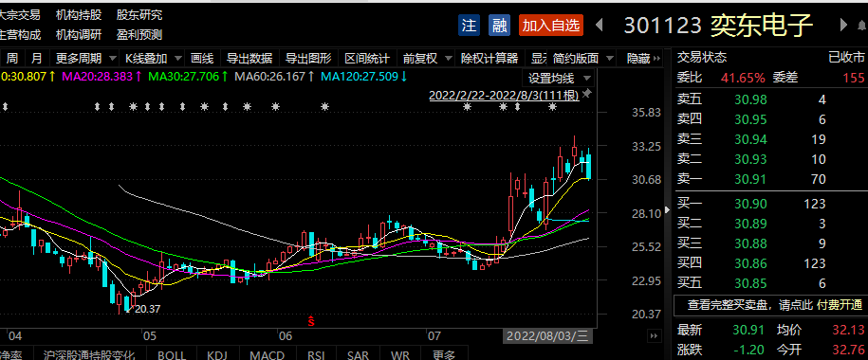The height and width of the screenshot is (360, 868).
Task: Click the 卖五 row at 30.98
Action: 770,99
